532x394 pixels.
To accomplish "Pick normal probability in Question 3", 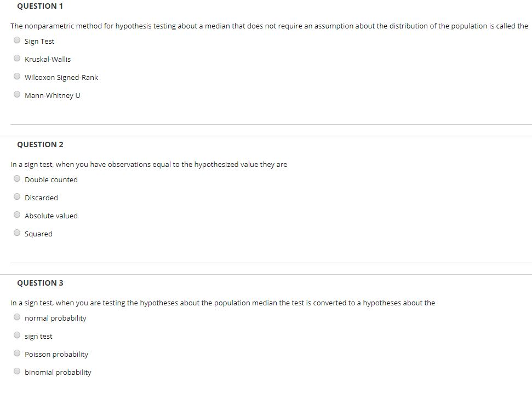I will click(17, 316).
